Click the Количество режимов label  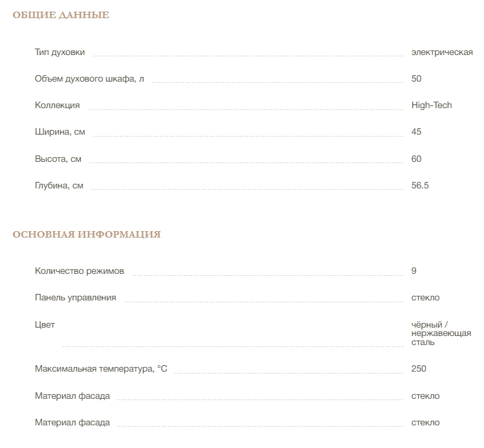tap(80, 271)
